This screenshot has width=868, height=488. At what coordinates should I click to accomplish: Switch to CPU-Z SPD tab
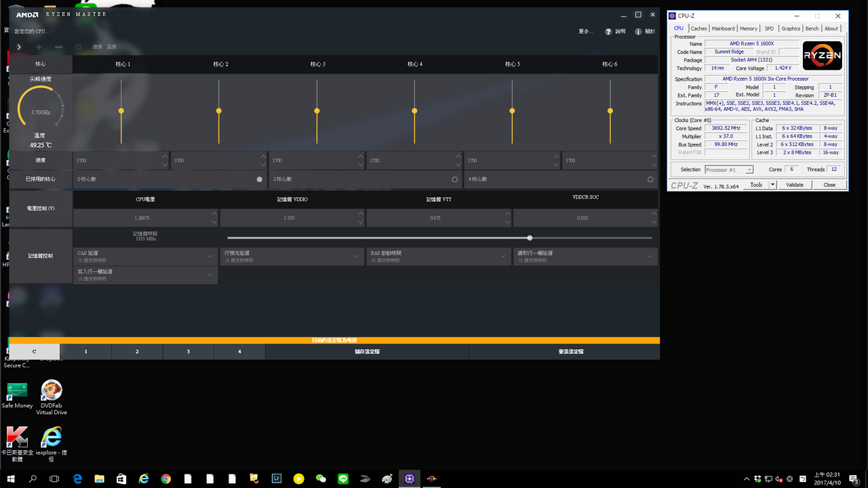tap(769, 28)
